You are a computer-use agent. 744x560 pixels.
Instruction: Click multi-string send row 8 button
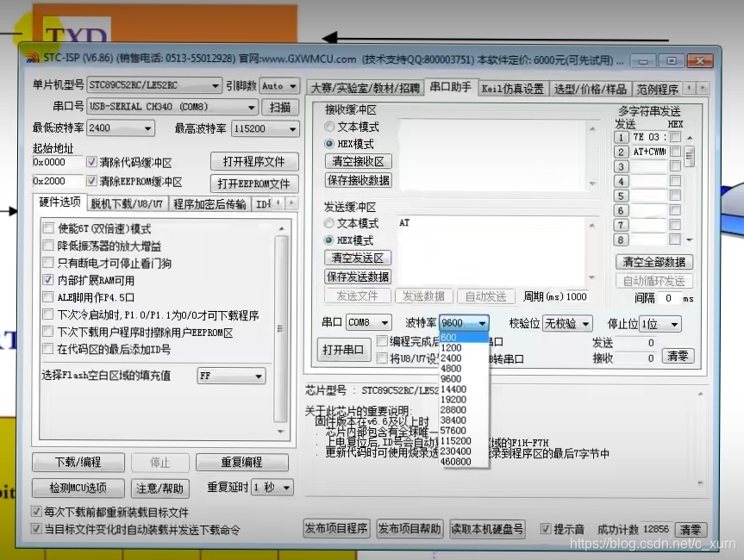[x=621, y=240]
